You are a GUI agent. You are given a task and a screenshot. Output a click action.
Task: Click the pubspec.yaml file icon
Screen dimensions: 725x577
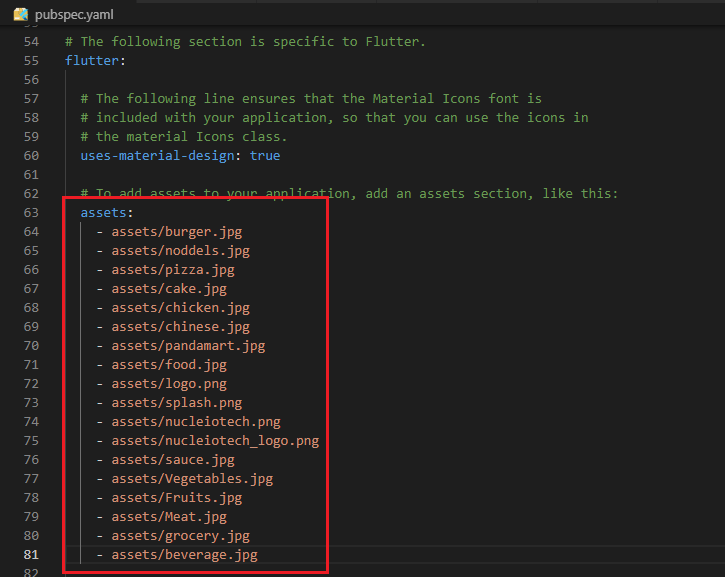coord(21,14)
